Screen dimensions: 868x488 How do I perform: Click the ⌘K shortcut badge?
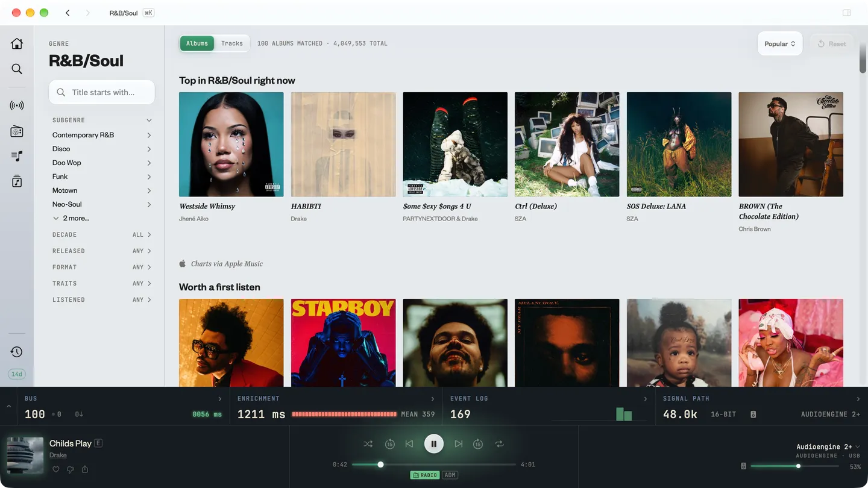click(x=148, y=13)
